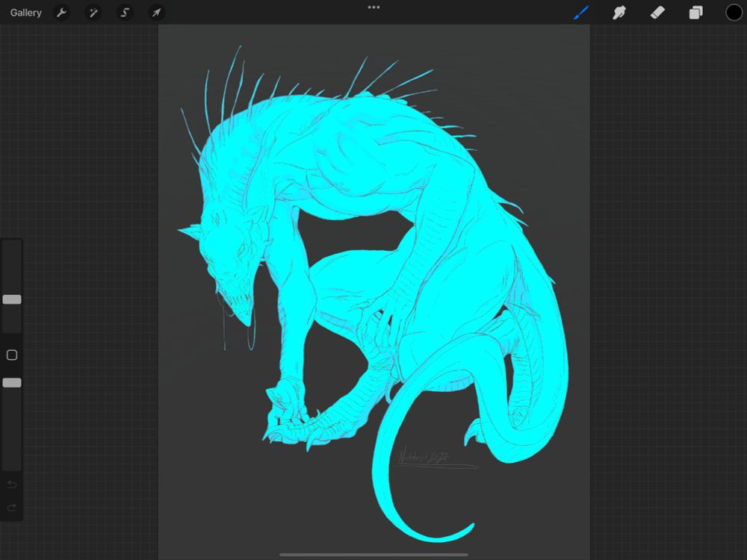
Task: Select the Smudge finger tool
Action: click(x=619, y=13)
